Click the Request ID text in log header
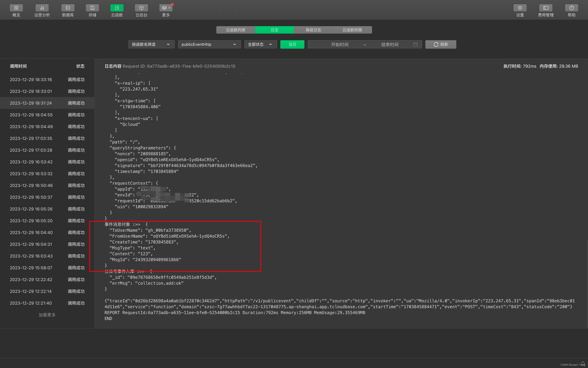 (179, 66)
